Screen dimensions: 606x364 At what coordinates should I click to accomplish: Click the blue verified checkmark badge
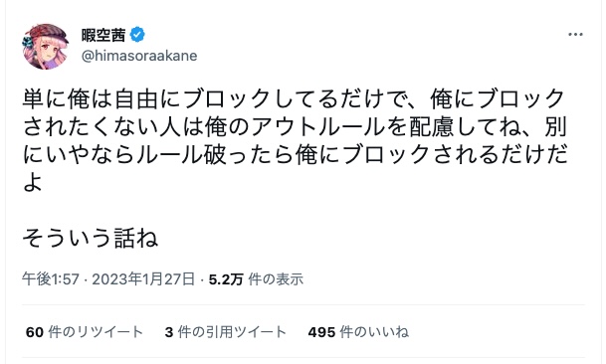(x=137, y=35)
